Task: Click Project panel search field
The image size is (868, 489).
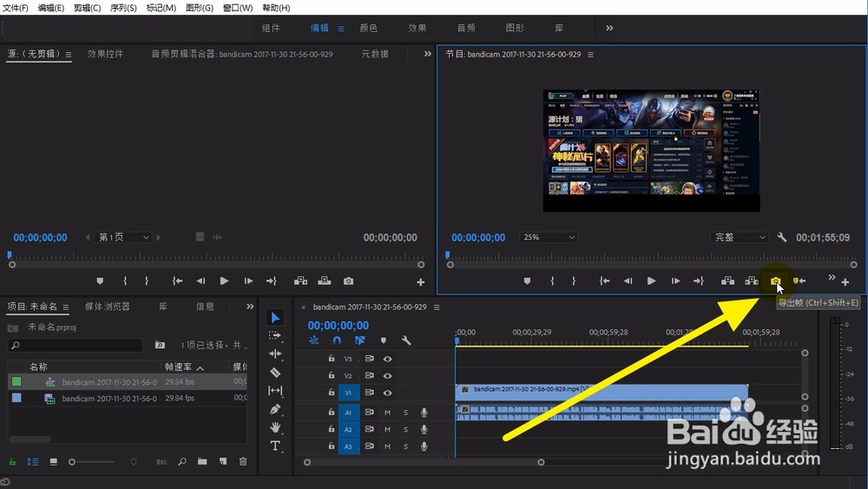Action: [x=76, y=345]
